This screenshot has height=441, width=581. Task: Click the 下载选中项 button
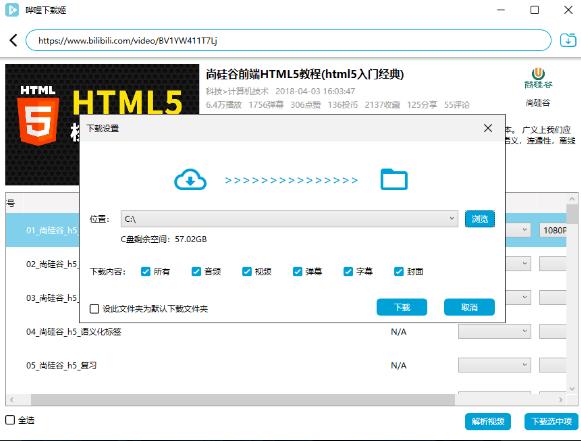point(551,421)
